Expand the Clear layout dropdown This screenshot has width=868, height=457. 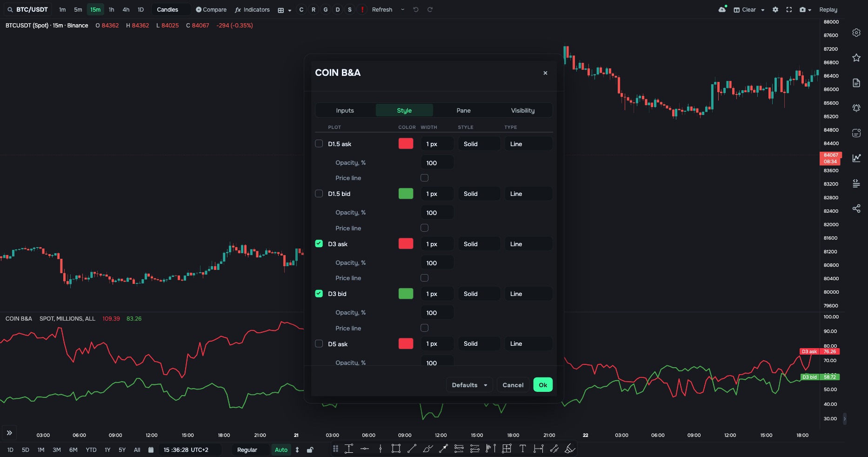tap(762, 10)
